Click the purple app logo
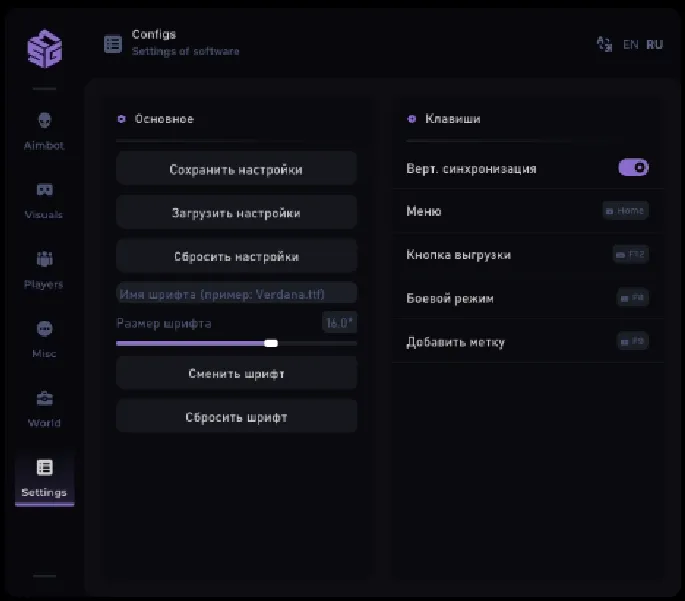 point(45,48)
